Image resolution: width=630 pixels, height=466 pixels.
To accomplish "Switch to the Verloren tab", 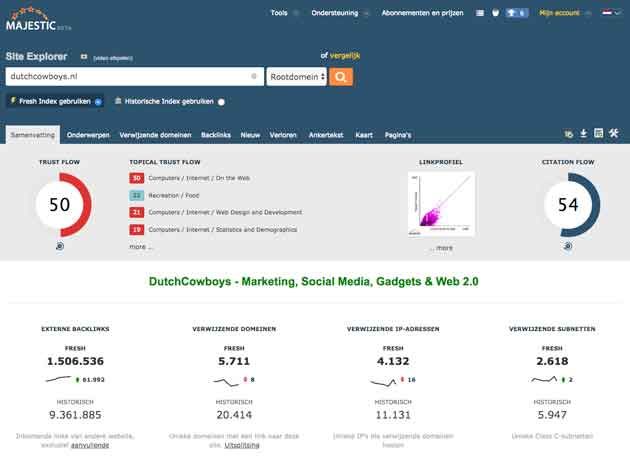I will [283, 135].
